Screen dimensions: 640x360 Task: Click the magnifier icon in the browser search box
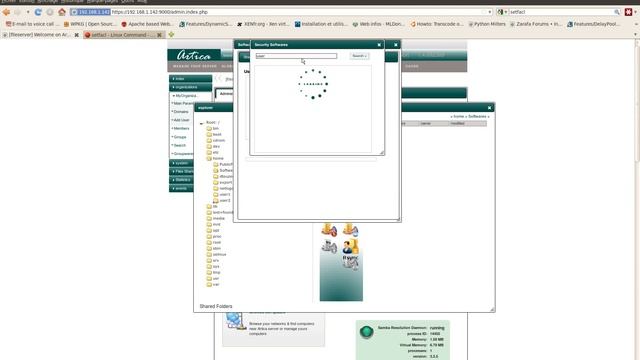617,12
